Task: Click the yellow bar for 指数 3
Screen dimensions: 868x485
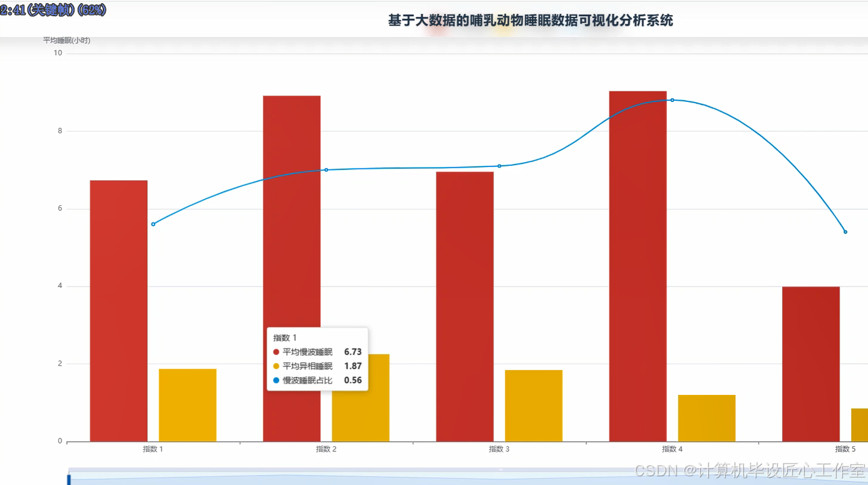Action: tap(534, 406)
